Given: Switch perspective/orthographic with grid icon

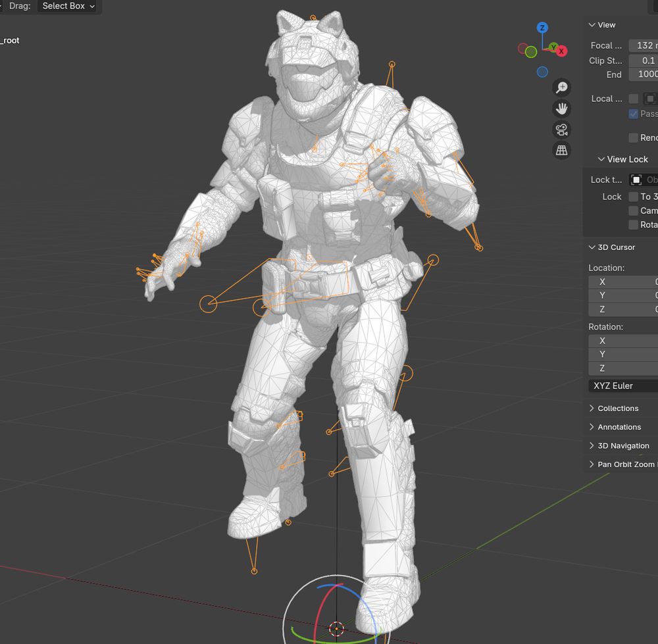Looking at the screenshot, I should pyautogui.click(x=561, y=150).
